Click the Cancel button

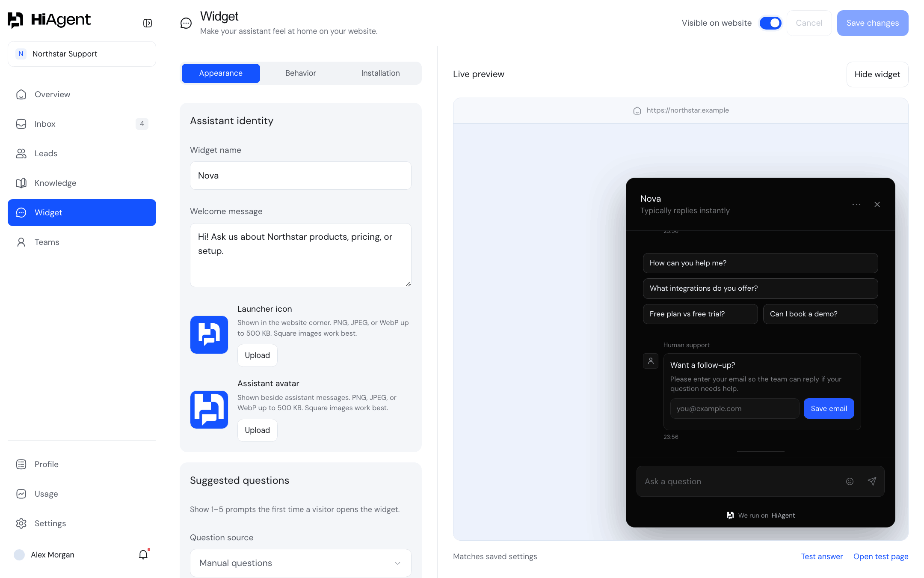pos(809,23)
